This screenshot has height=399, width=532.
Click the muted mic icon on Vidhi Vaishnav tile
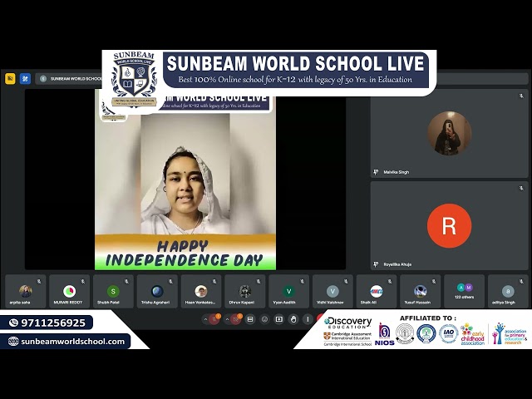point(346,281)
